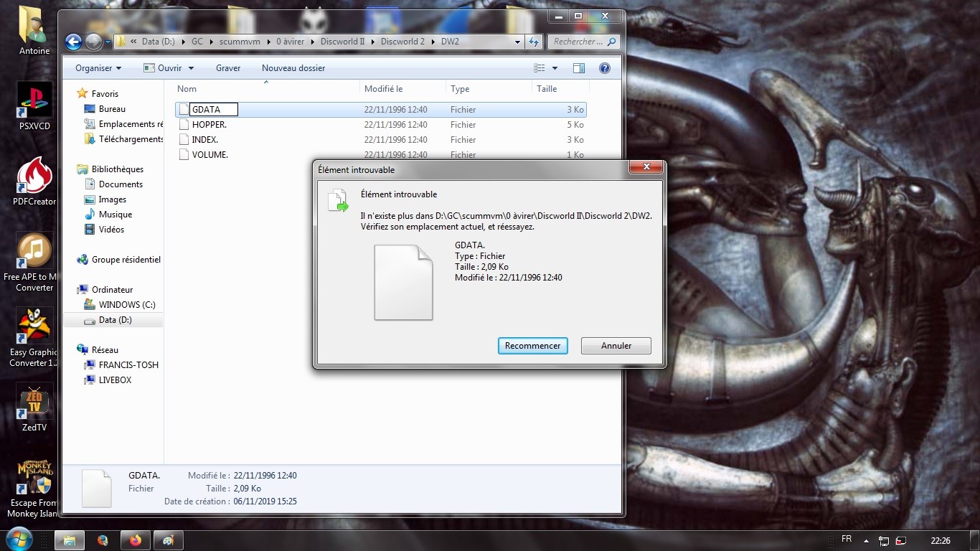The height and width of the screenshot is (551, 980).
Task: Click Annuler in the error dialog
Action: pyautogui.click(x=616, y=346)
